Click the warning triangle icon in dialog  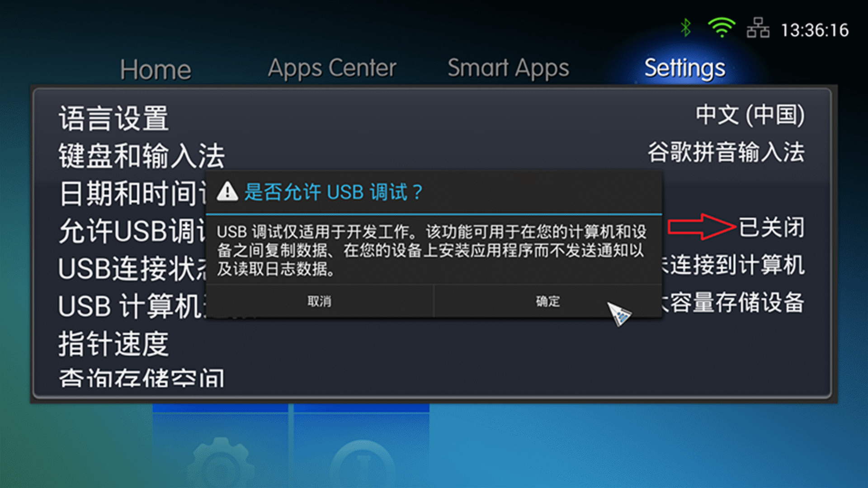(x=227, y=192)
